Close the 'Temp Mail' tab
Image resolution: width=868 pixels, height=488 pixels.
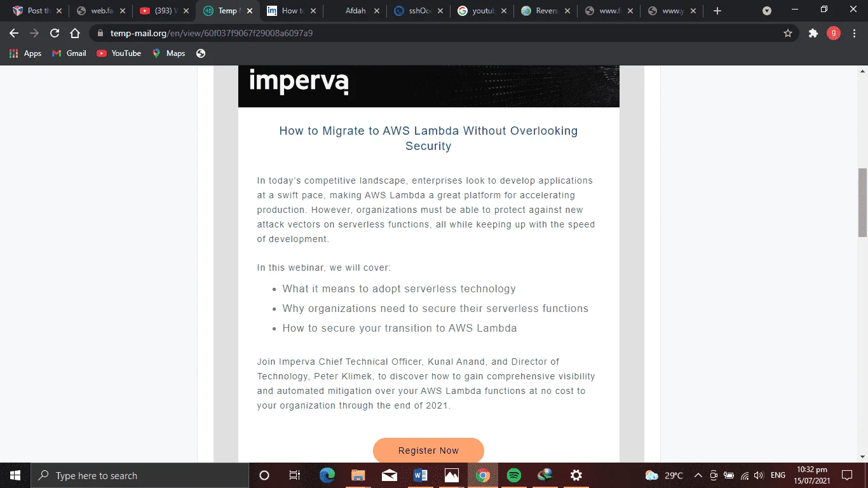(249, 11)
